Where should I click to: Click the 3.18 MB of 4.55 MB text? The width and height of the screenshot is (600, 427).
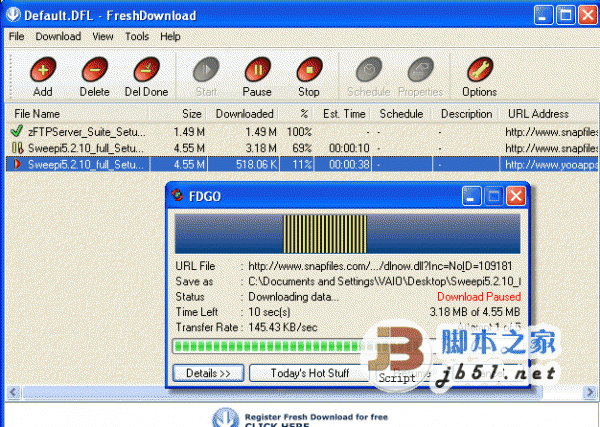[x=475, y=312]
